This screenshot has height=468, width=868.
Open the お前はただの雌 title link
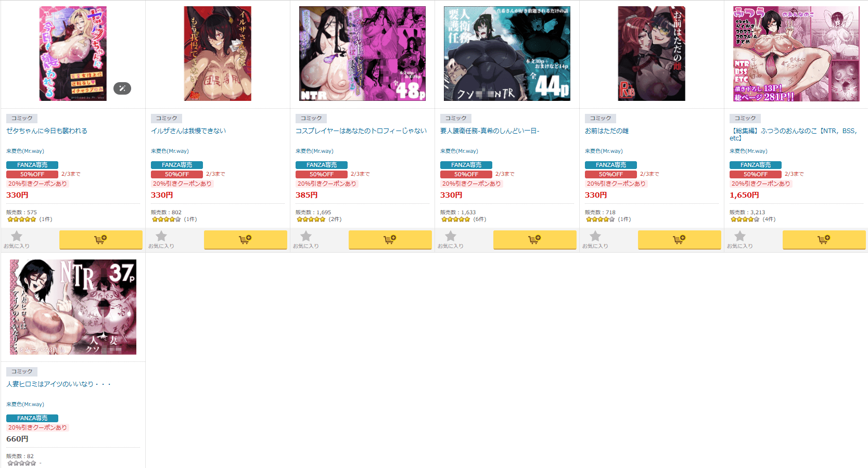click(x=607, y=131)
